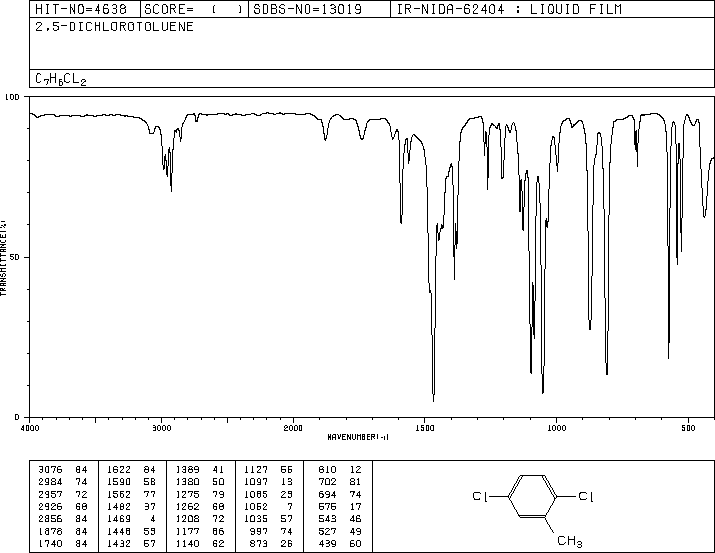Viewport: 715px width, 553px height.
Task: Click the 0 label on the transmittance axis
Action: click(x=17, y=417)
